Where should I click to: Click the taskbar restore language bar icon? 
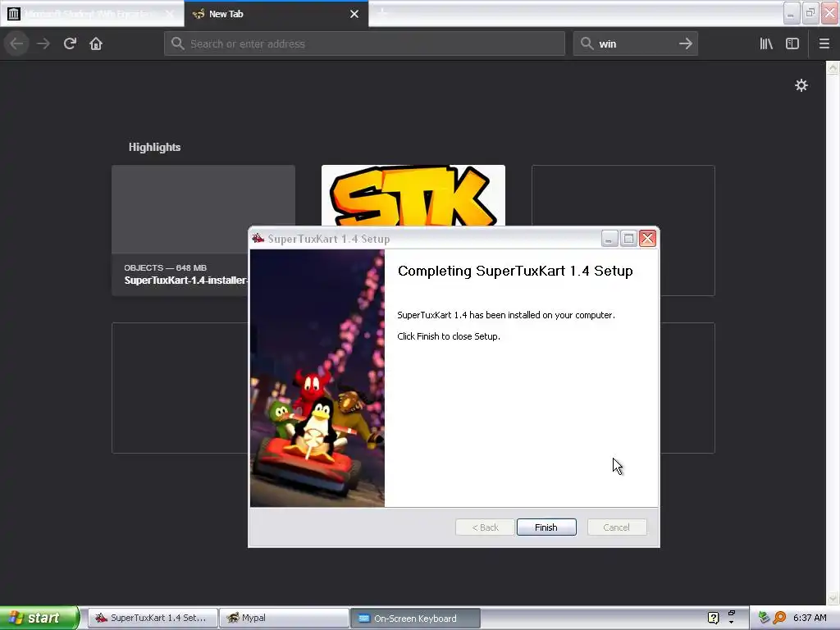731,613
